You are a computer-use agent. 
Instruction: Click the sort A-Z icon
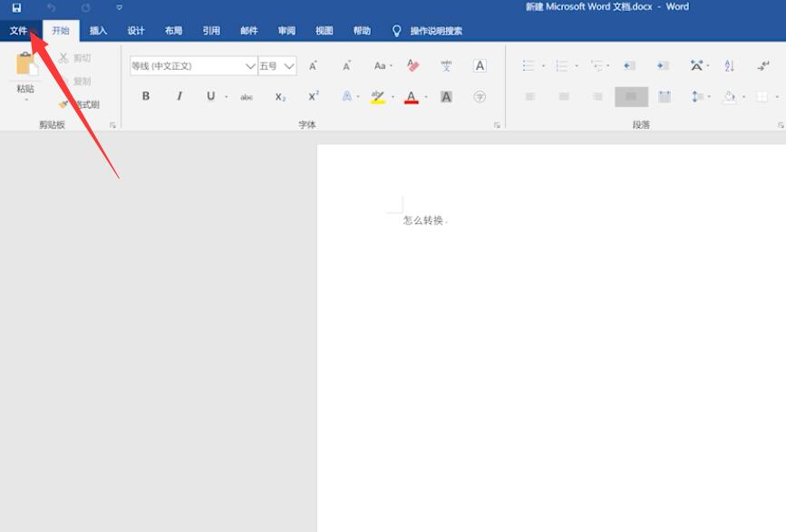pos(730,65)
